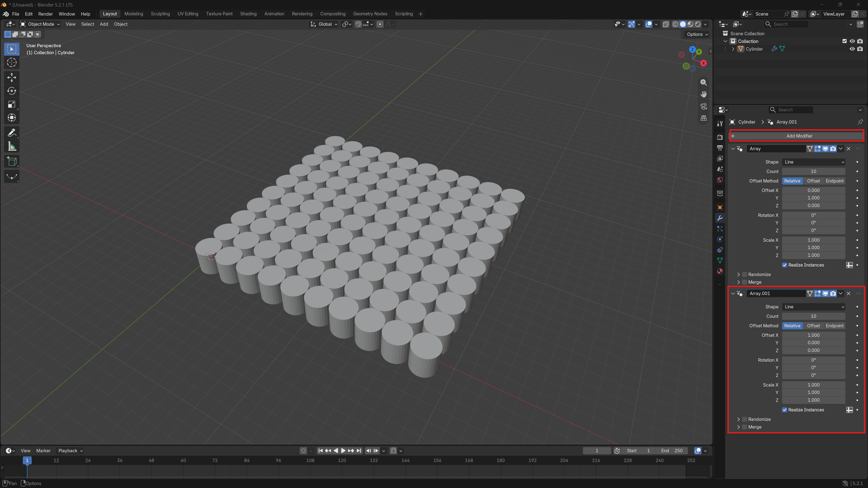Click the viewport zoom magnifier icon
Image resolution: width=868 pixels, height=488 pixels.
pyautogui.click(x=704, y=82)
